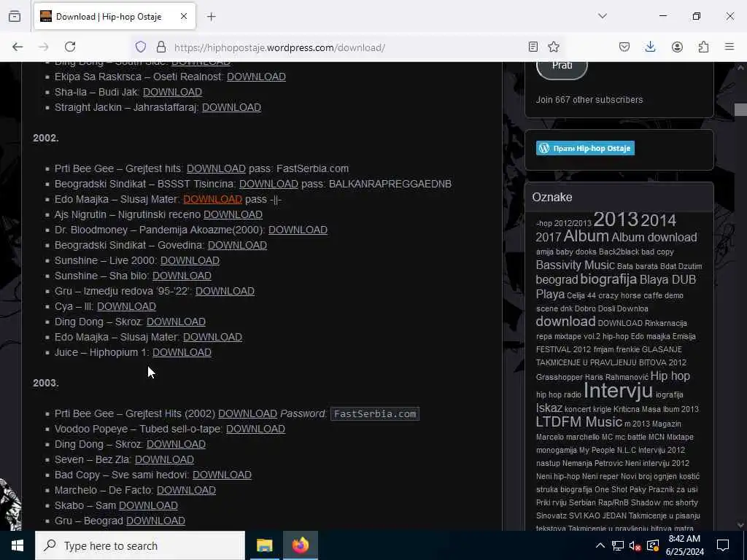Download Gru – Beograd
Viewport: 747px width, 560px height.
pos(156,521)
